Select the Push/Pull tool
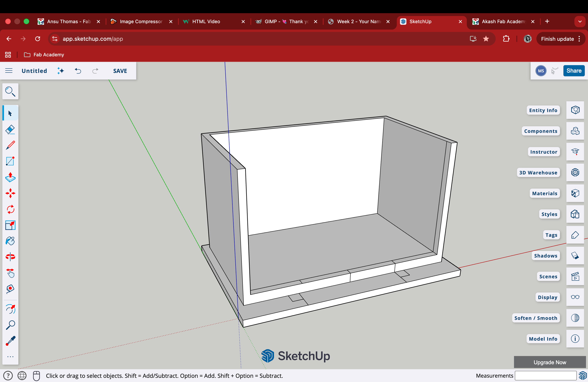The image size is (588, 382). pyautogui.click(x=10, y=177)
